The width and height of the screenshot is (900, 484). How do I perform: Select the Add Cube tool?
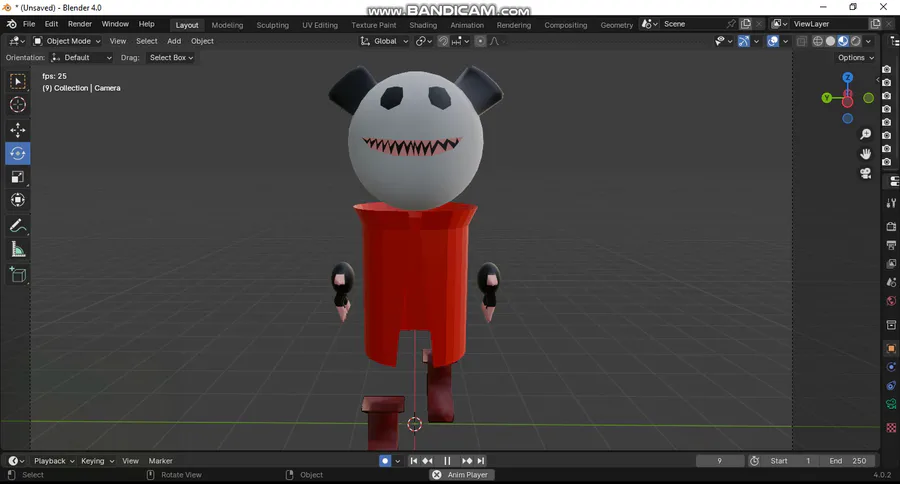pyautogui.click(x=18, y=275)
